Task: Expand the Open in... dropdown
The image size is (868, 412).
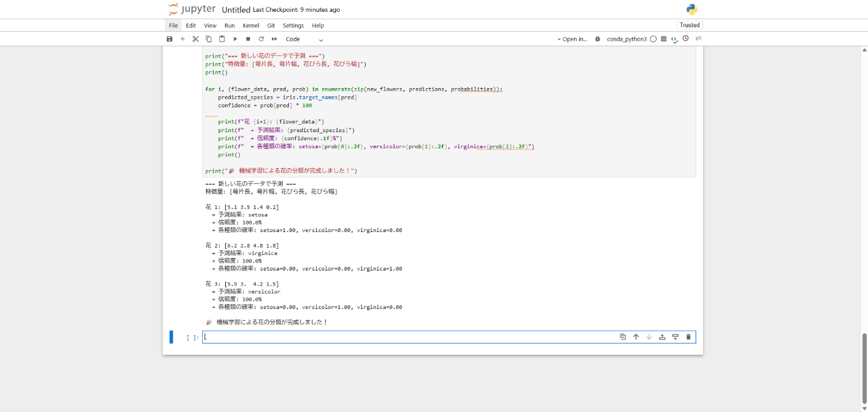Action: point(572,39)
